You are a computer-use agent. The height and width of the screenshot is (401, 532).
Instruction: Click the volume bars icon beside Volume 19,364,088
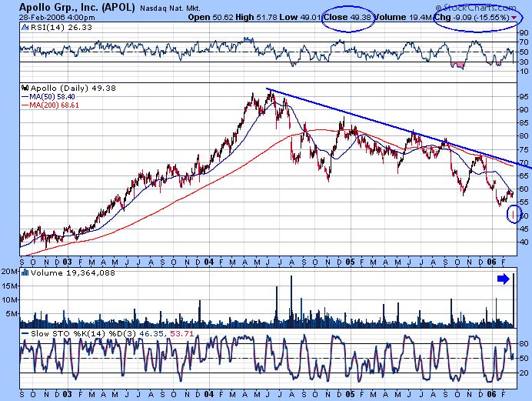pos(25,272)
